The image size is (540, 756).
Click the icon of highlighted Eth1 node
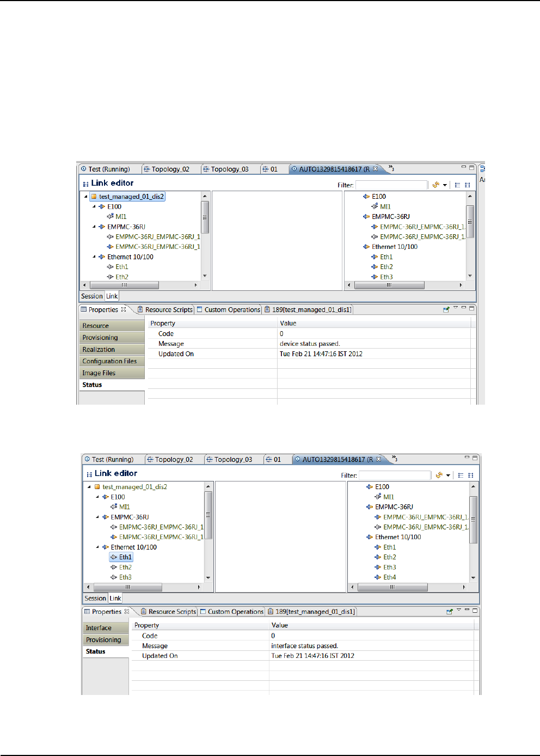pos(114,557)
